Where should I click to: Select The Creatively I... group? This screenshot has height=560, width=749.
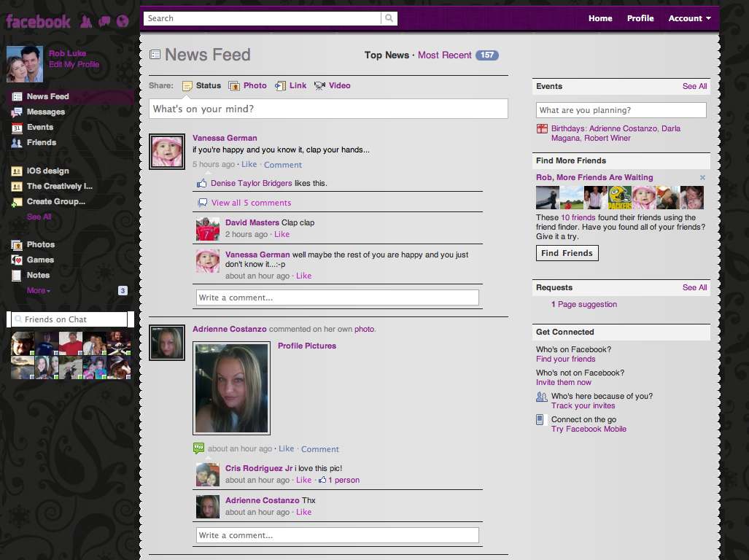[x=60, y=186]
